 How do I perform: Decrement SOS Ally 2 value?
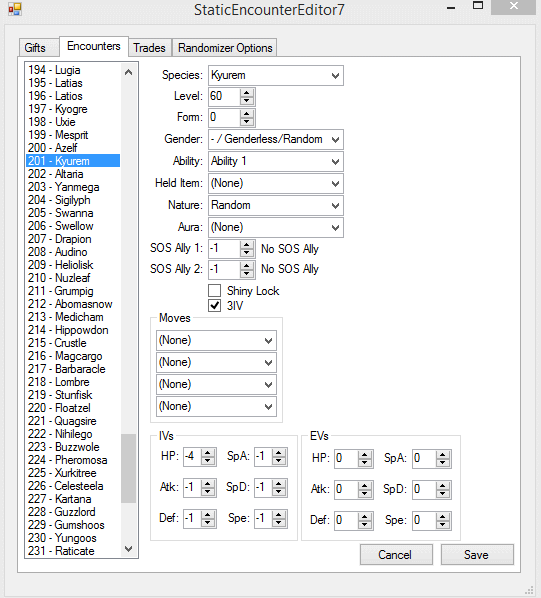pos(247,274)
